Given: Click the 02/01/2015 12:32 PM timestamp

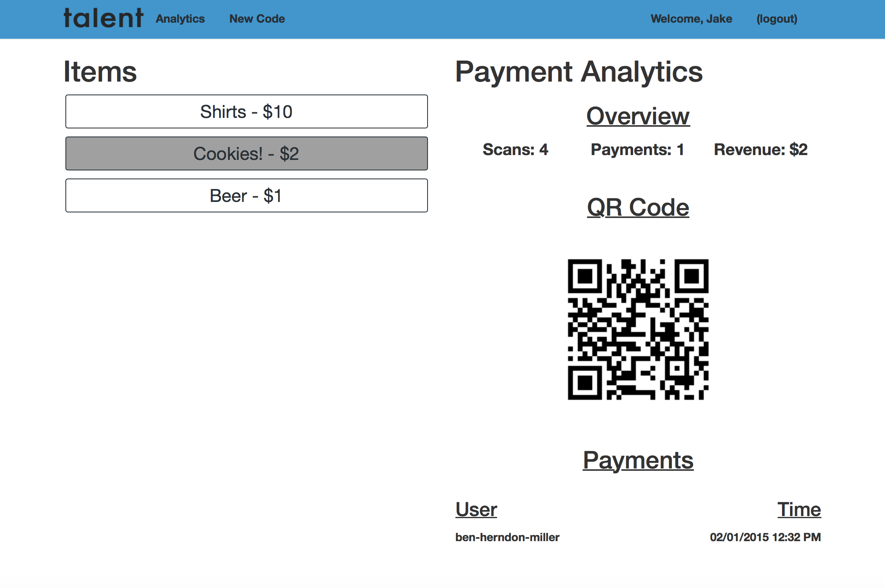Looking at the screenshot, I should pyautogui.click(x=765, y=538).
